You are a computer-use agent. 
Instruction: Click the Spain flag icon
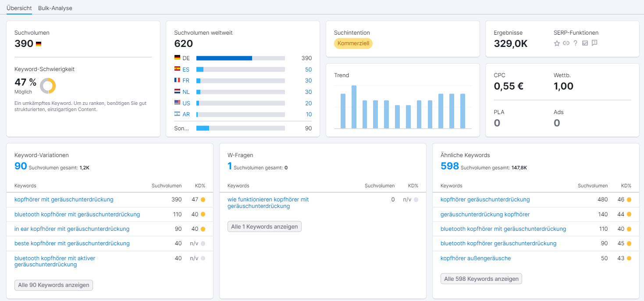177,69
